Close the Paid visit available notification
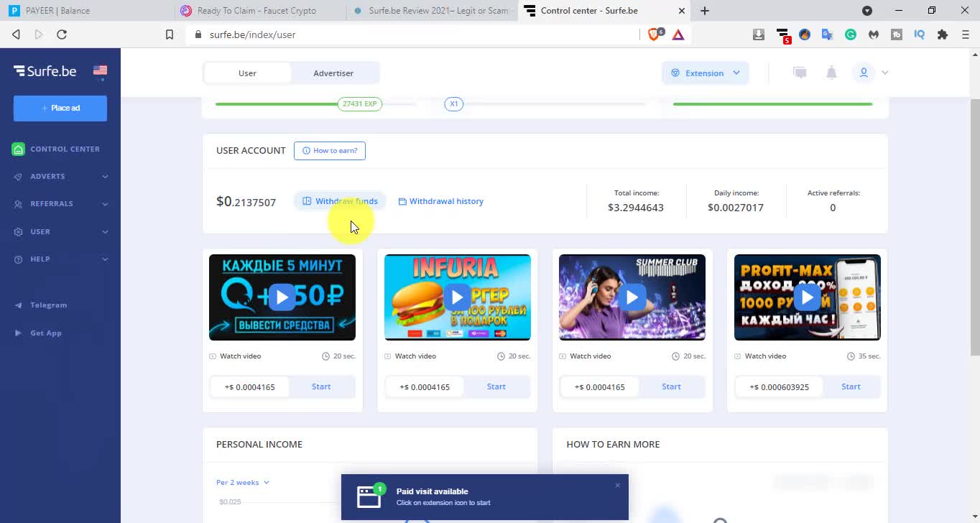Viewport: 980px width, 523px height. point(617,486)
